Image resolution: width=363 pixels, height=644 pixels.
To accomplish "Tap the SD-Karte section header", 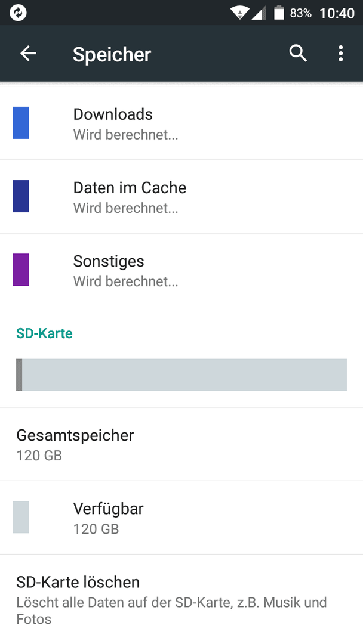I will tap(44, 333).
